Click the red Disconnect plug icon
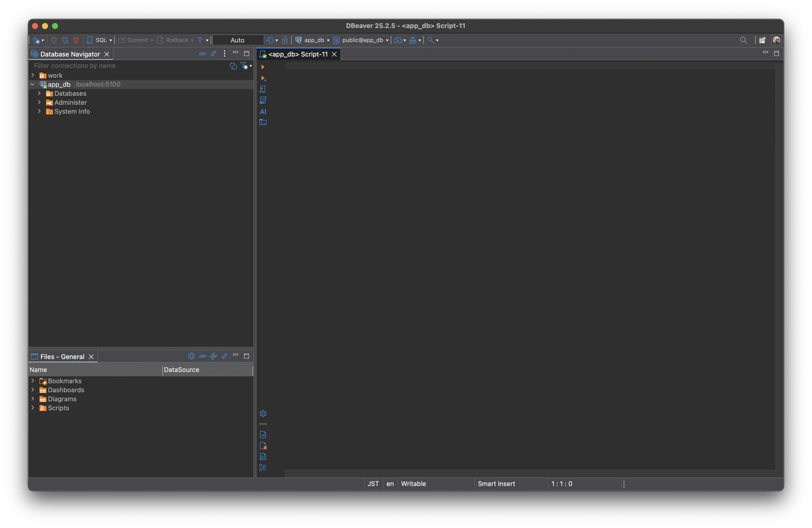This screenshot has height=528, width=812. 76,40
